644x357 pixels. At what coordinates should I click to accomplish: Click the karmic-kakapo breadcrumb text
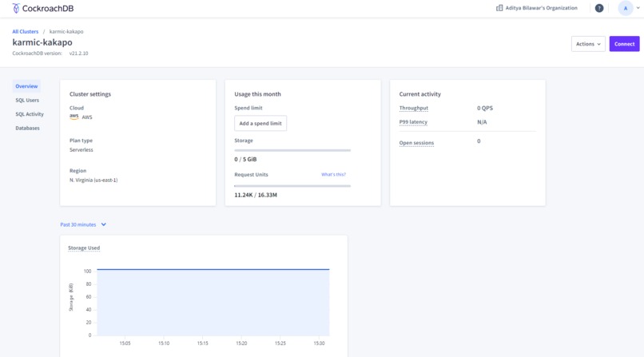click(x=66, y=32)
